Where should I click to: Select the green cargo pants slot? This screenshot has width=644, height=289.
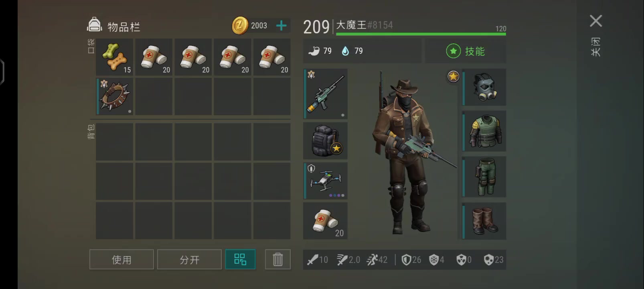[484, 177]
